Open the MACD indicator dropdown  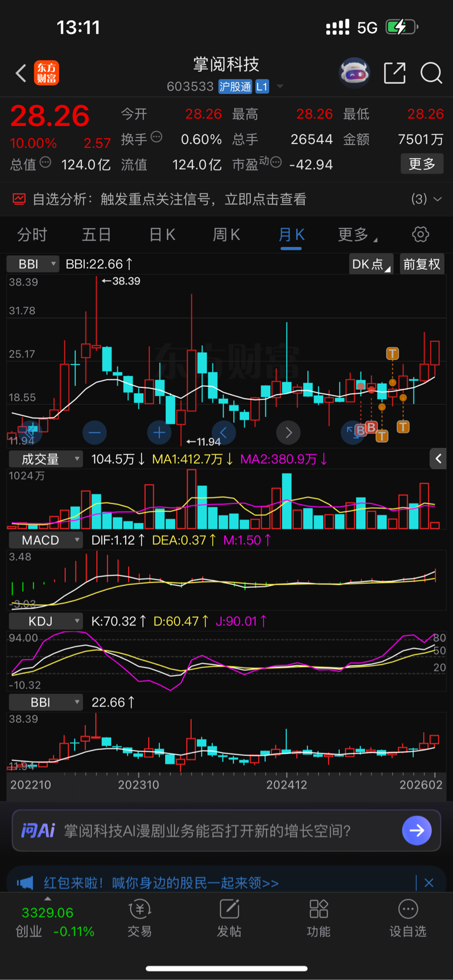point(45,540)
